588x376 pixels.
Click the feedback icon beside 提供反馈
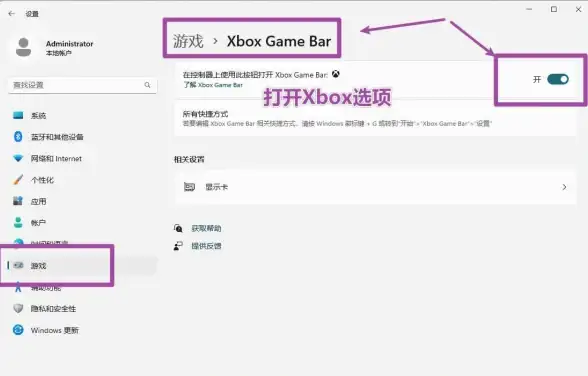click(x=178, y=246)
